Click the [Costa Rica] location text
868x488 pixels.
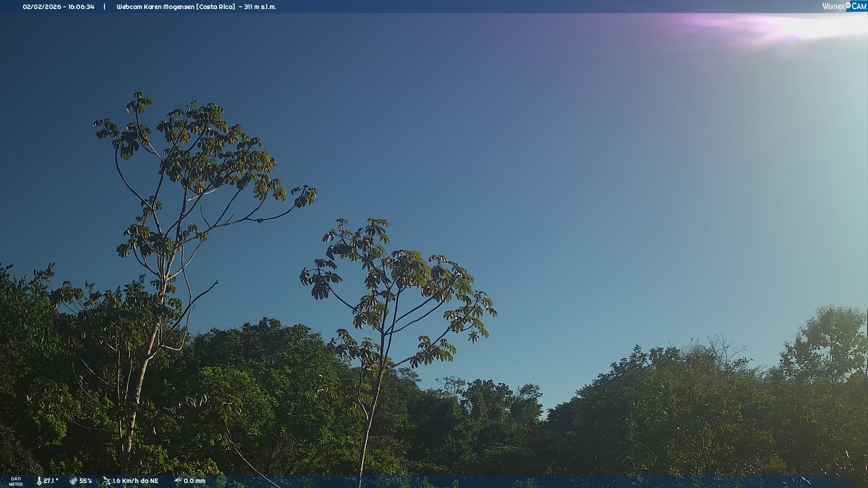point(216,7)
